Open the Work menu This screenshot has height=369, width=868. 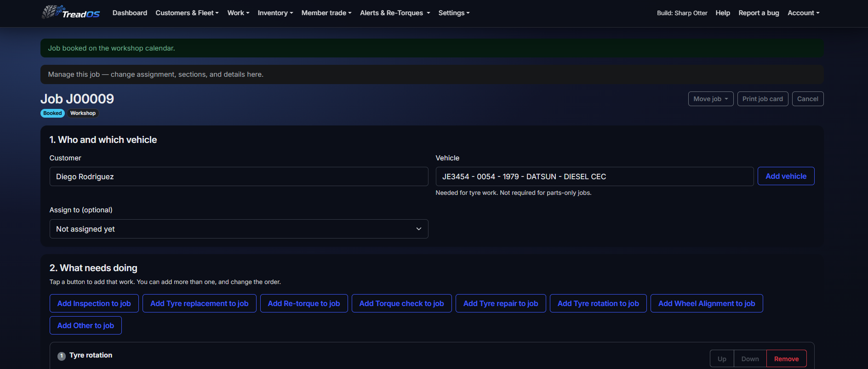coord(238,13)
